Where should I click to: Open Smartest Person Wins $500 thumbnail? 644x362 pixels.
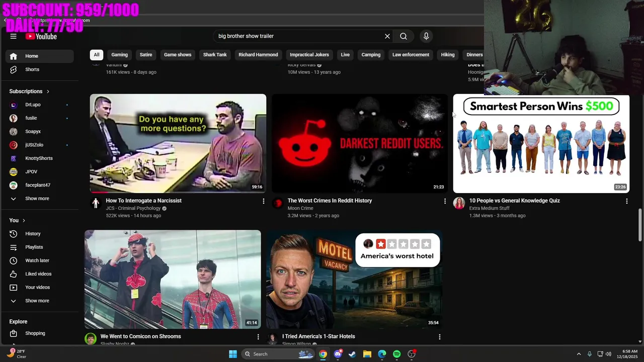(541, 144)
